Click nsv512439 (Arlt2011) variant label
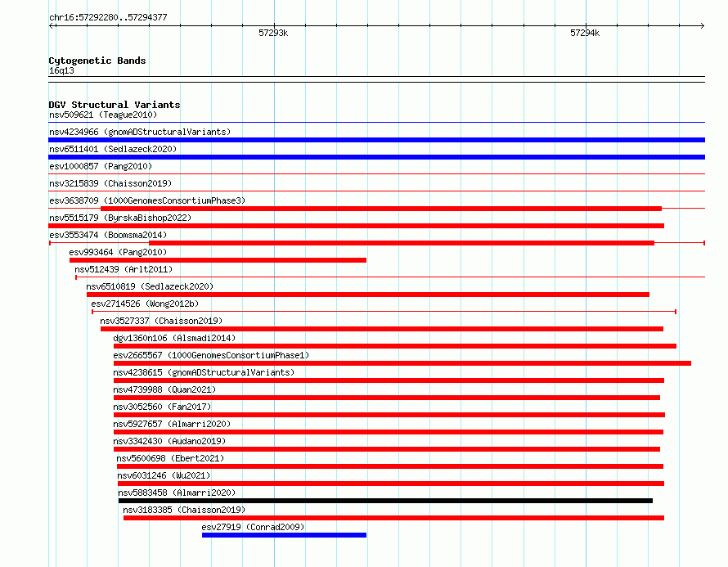The height and width of the screenshot is (567, 728). (x=124, y=269)
